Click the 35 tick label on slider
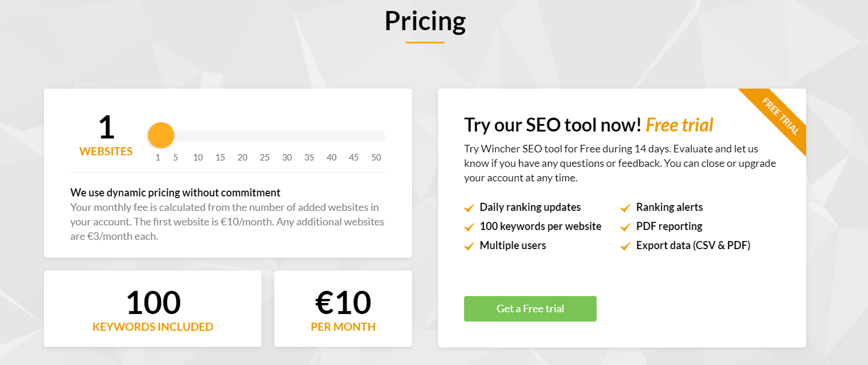This screenshot has width=868, height=365. click(309, 157)
